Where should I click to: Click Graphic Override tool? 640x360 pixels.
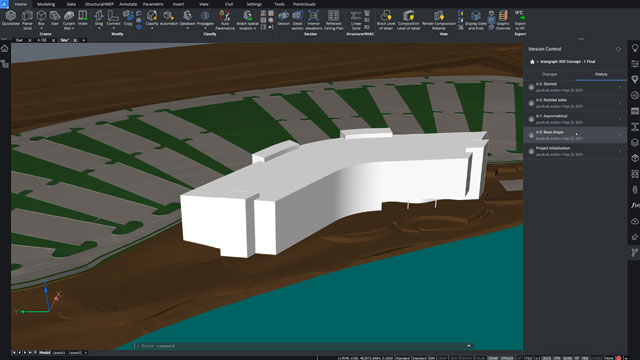(503, 20)
